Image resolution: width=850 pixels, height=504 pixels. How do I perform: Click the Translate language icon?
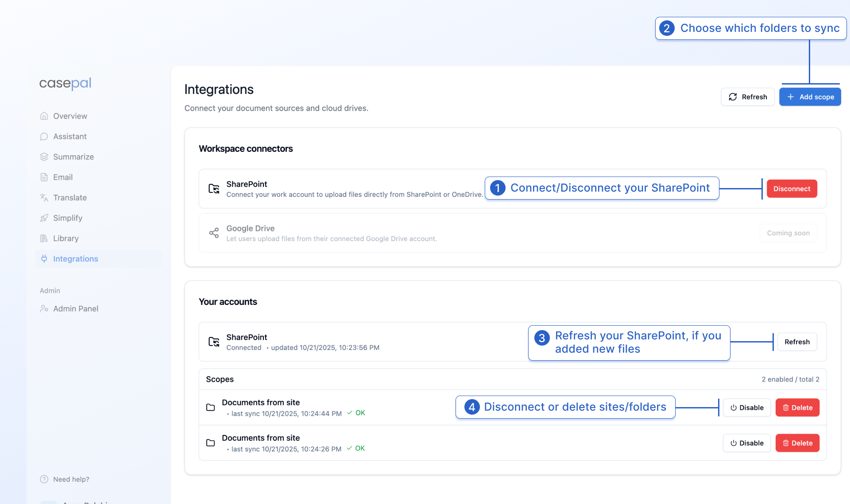pyautogui.click(x=44, y=197)
